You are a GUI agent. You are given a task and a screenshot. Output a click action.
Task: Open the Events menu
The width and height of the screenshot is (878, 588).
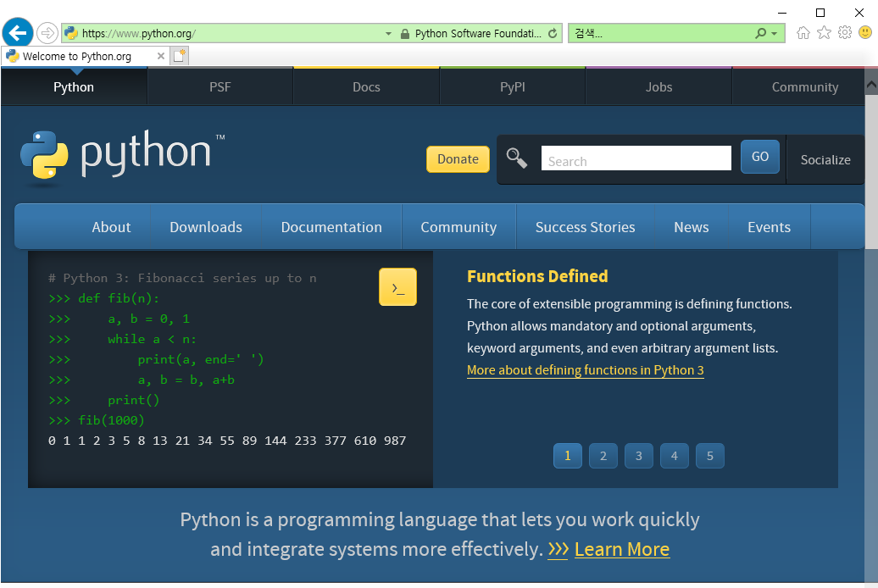point(770,227)
